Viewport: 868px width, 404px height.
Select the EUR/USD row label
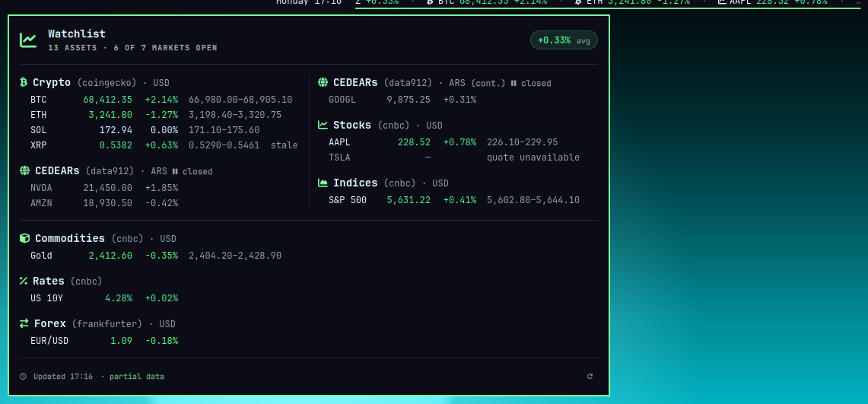49,341
